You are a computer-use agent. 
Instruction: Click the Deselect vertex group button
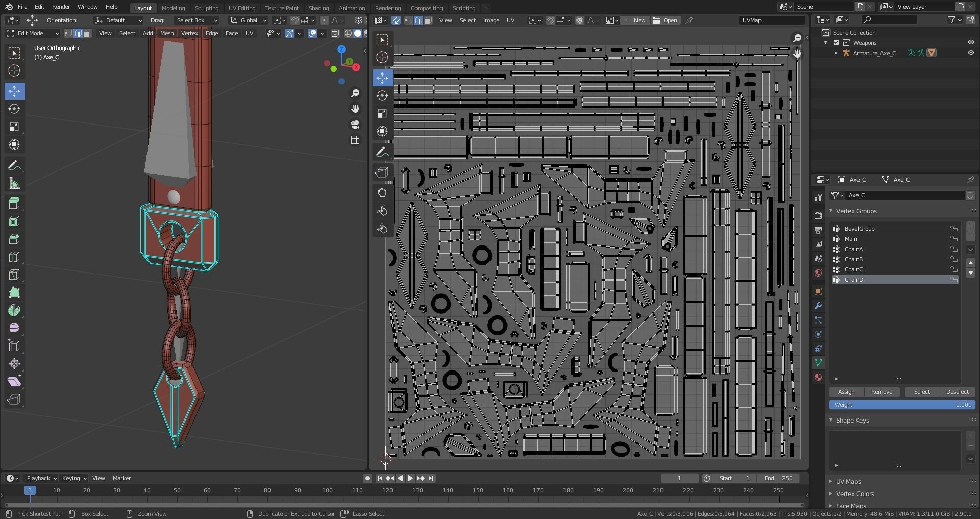pyautogui.click(x=957, y=392)
